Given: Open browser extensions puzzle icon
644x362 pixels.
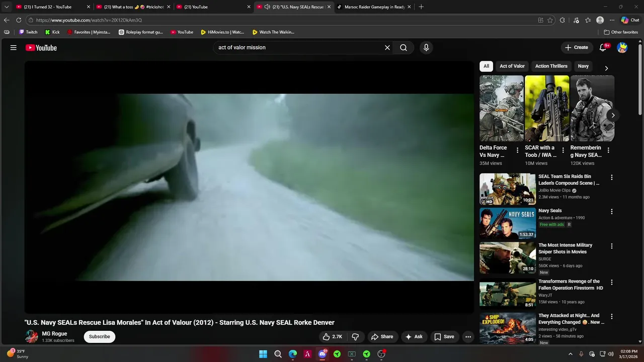Looking at the screenshot, I should point(562,20).
